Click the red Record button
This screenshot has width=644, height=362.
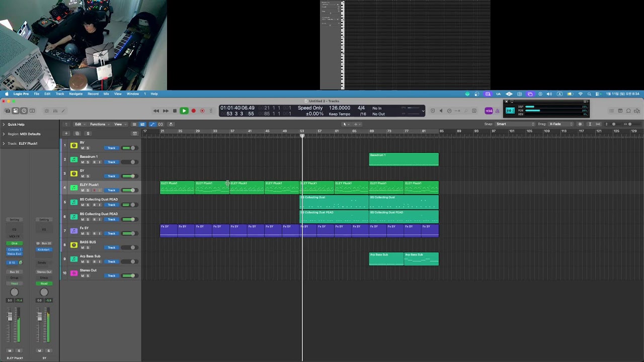click(x=193, y=111)
